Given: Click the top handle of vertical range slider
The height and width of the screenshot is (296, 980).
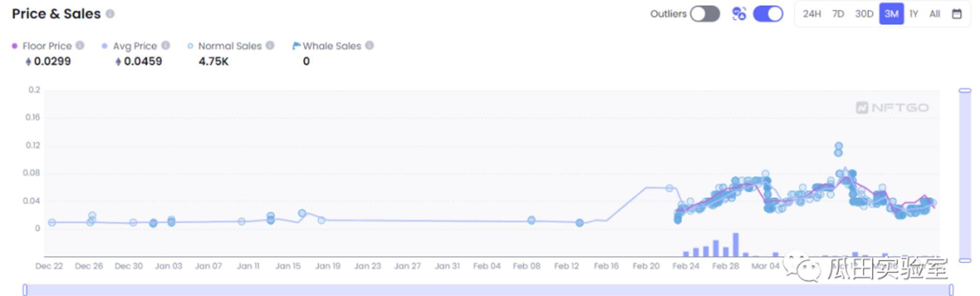Looking at the screenshot, I should pos(965,91).
